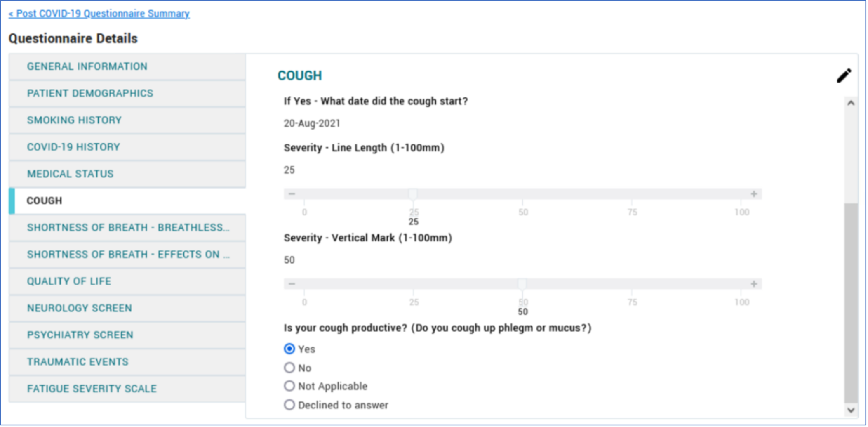The image size is (868, 427).
Task: Click minus on Vertical Mark slider
Action: 292,284
